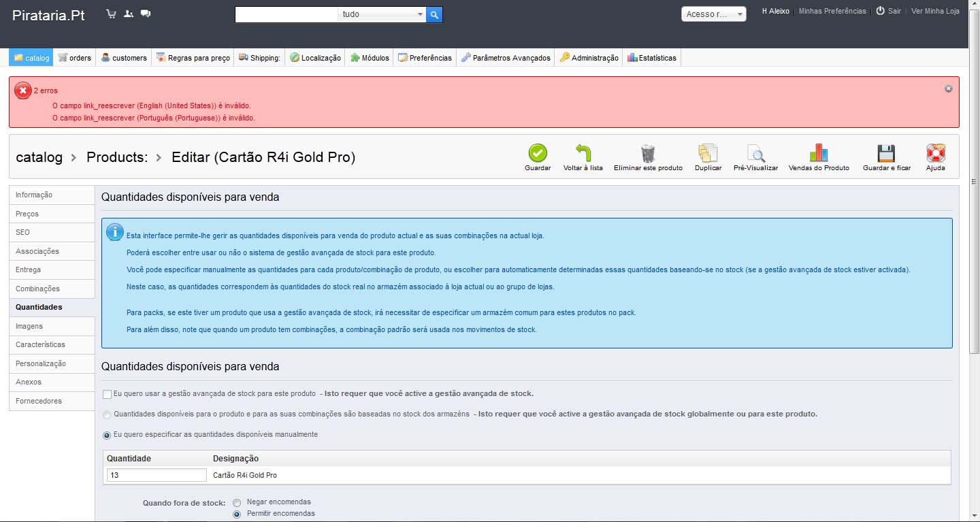Click the Quantidade column header
980x522 pixels.
[x=129, y=459]
